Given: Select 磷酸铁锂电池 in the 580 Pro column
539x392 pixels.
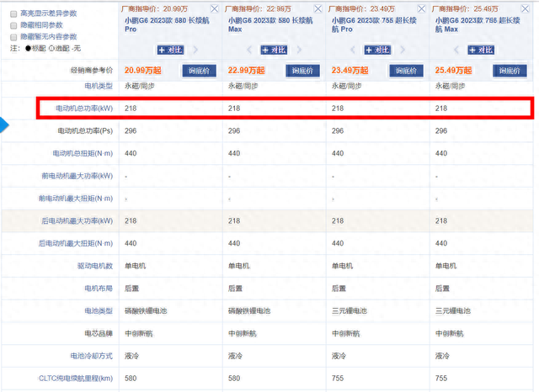Looking at the screenshot, I should coord(146,311).
